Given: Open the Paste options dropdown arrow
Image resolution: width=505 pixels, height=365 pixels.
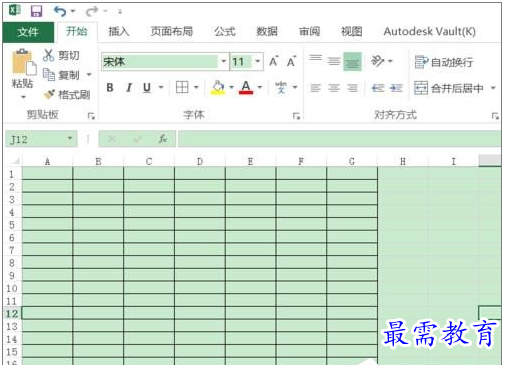Looking at the screenshot, I should pos(23,97).
